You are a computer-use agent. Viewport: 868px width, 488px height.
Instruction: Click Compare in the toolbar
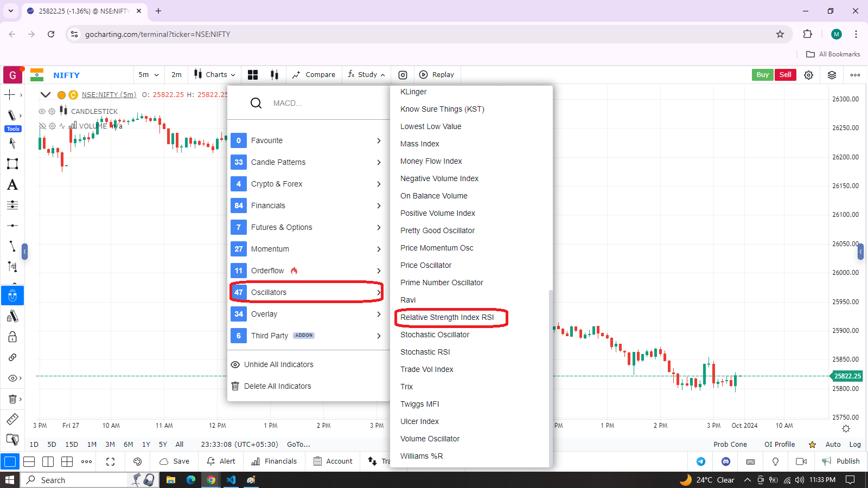pos(314,75)
